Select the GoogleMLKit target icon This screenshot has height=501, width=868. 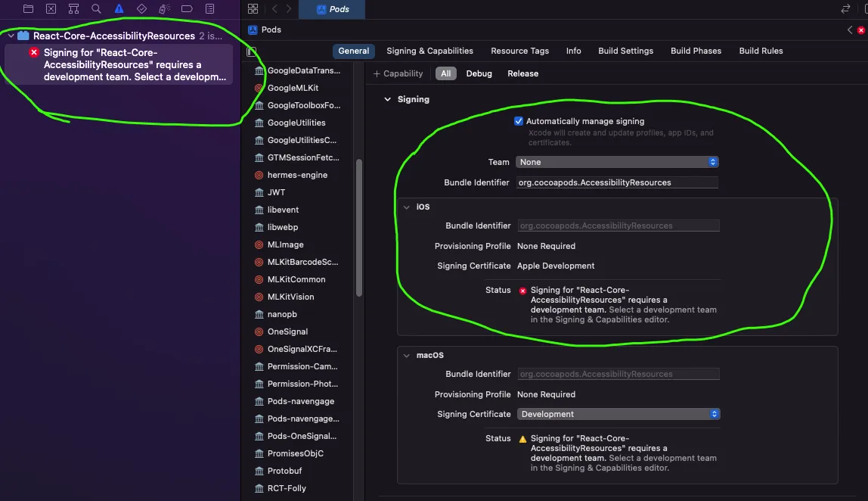[259, 88]
